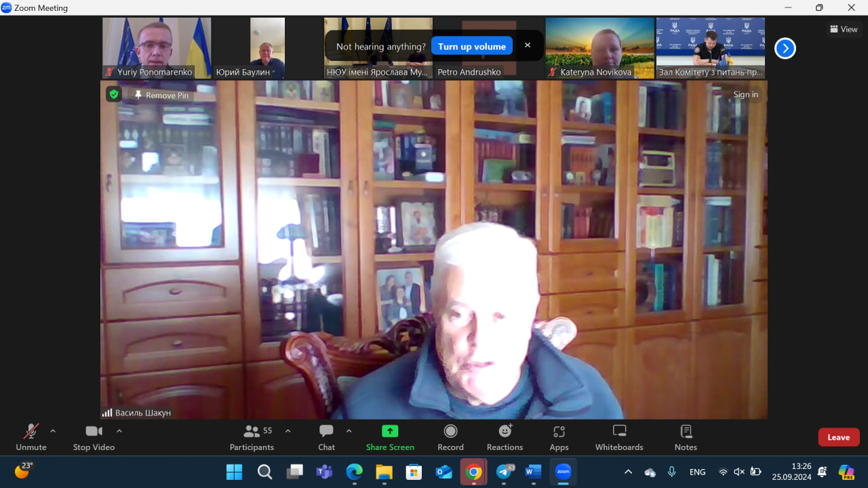Open the Reactions menu

click(x=505, y=437)
